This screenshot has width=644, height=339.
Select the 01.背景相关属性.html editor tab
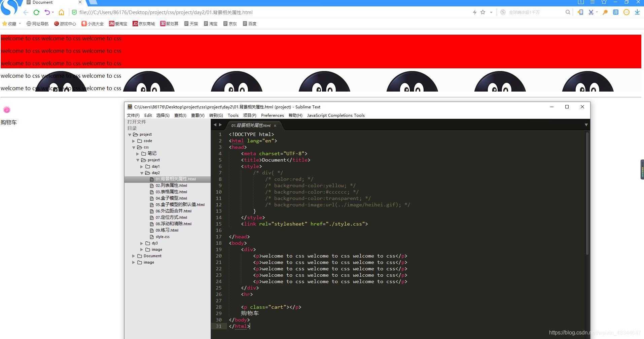tap(251, 126)
